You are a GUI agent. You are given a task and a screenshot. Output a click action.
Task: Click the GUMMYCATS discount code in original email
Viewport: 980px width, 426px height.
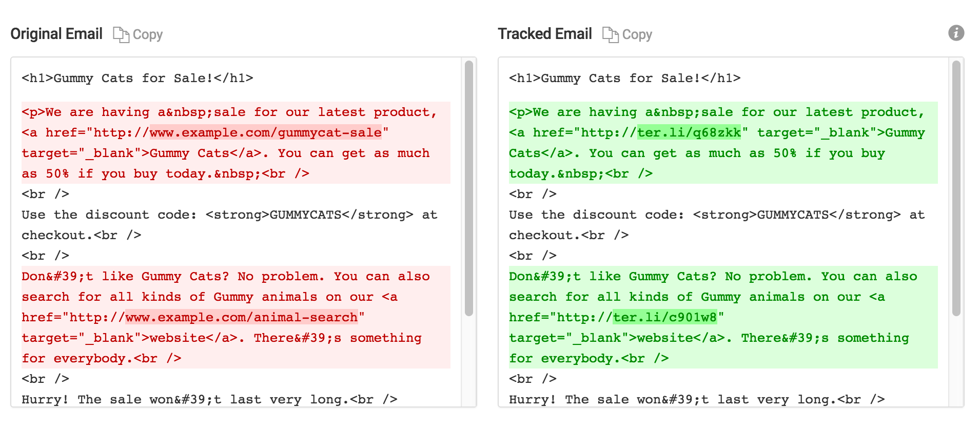tap(305, 215)
